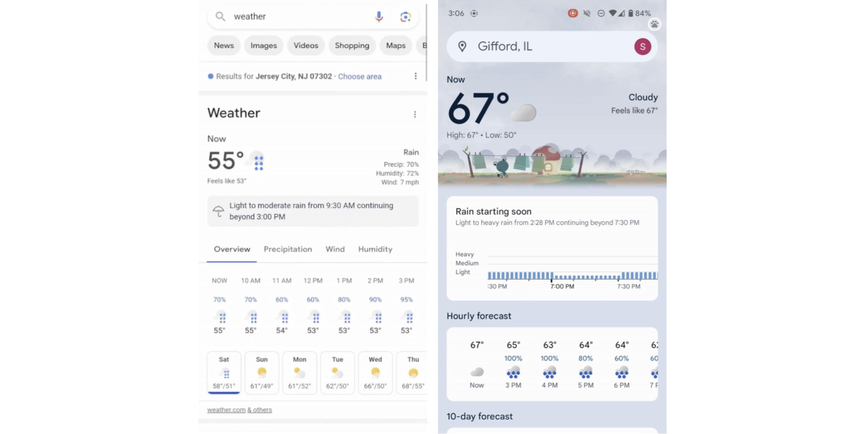This screenshot has width=868, height=434.
Task: Expand the three-dot menu next to Weather
Action: coord(415,114)
